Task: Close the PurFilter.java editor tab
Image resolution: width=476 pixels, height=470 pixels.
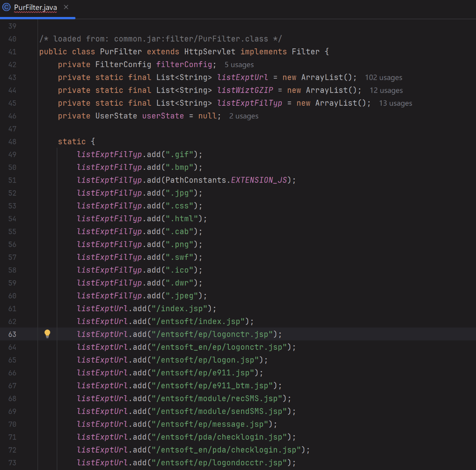Action: [x=66, y=8]
